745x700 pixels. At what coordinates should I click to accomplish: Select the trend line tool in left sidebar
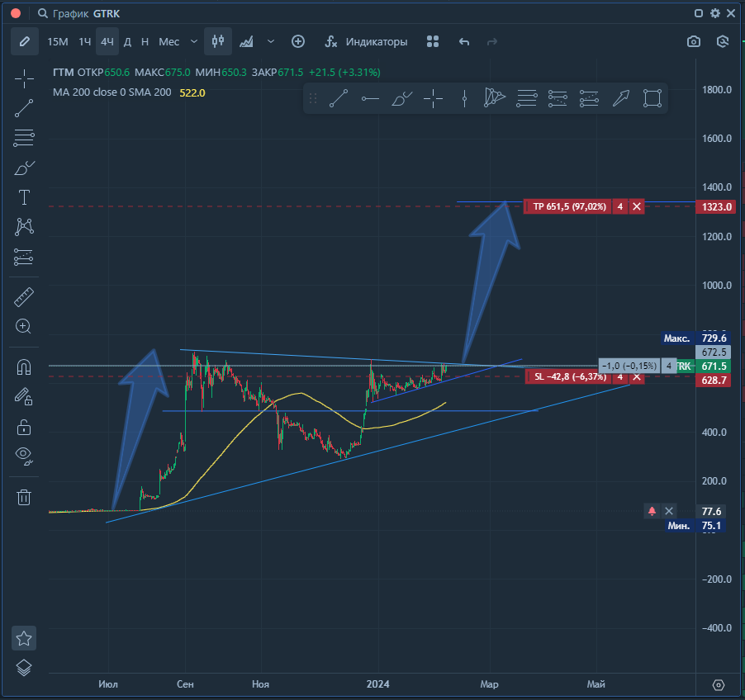(x=24, y=108)
